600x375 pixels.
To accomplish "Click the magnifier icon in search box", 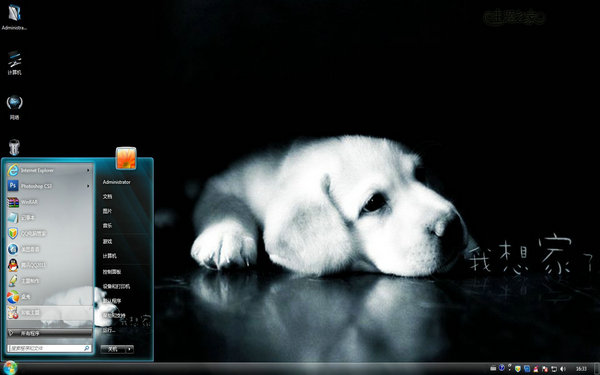I will [87, 348].
